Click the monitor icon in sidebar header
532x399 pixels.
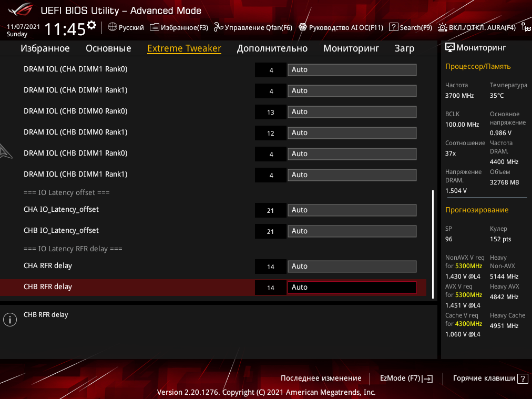click(x=449, y=47)
